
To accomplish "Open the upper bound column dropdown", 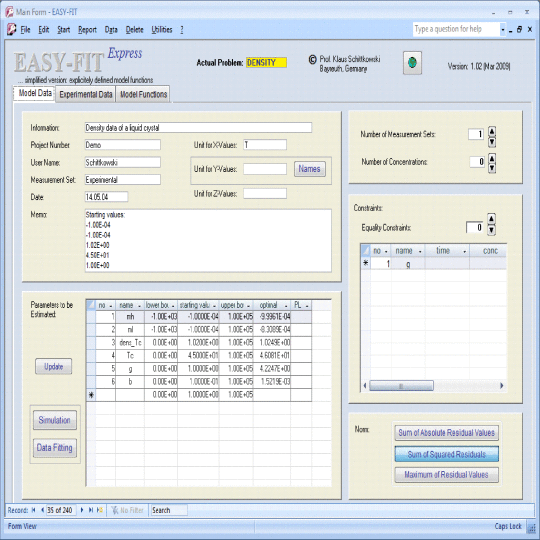I will [x=249, y=306].
